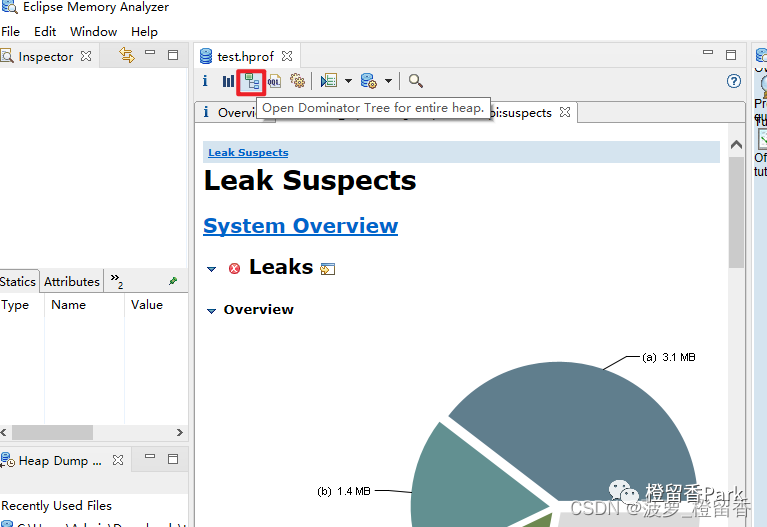The height and width of the screenshot is (527, 767).
Task: Click the Name column header
Action: [68, 305]
